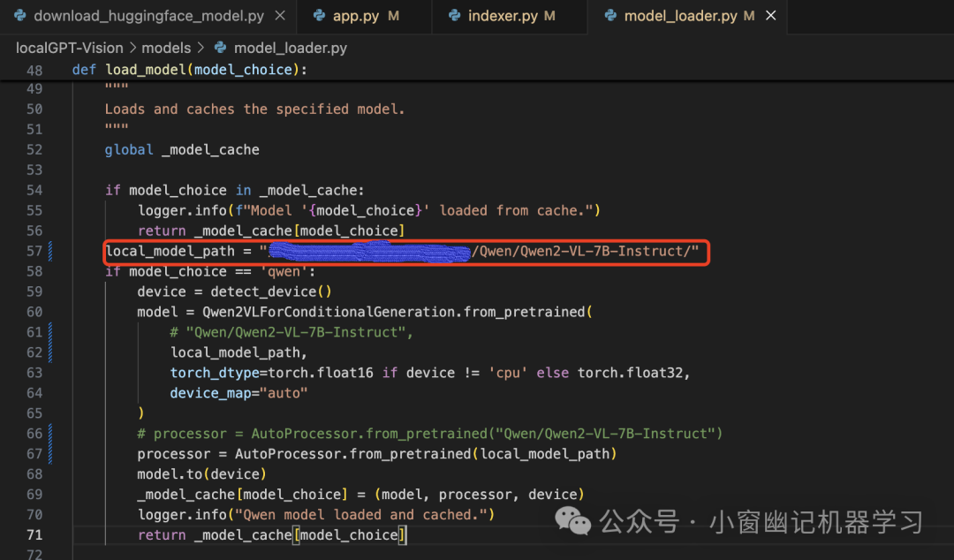This screenshot has width=954, height=560.
Task: Click the modified-line marker beside line 66
Action: tap(49, 434)
